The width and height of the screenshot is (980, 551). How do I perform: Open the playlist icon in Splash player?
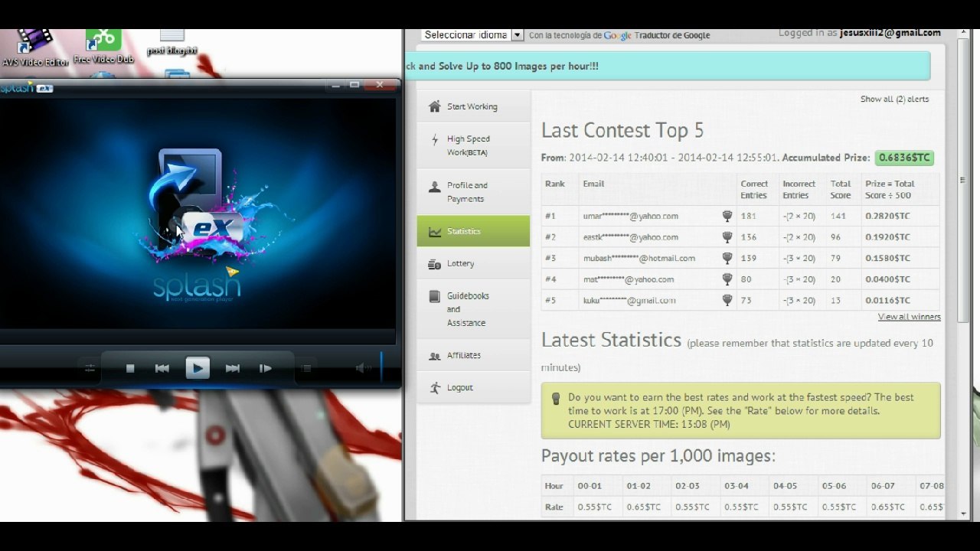[x=306, y=368]
